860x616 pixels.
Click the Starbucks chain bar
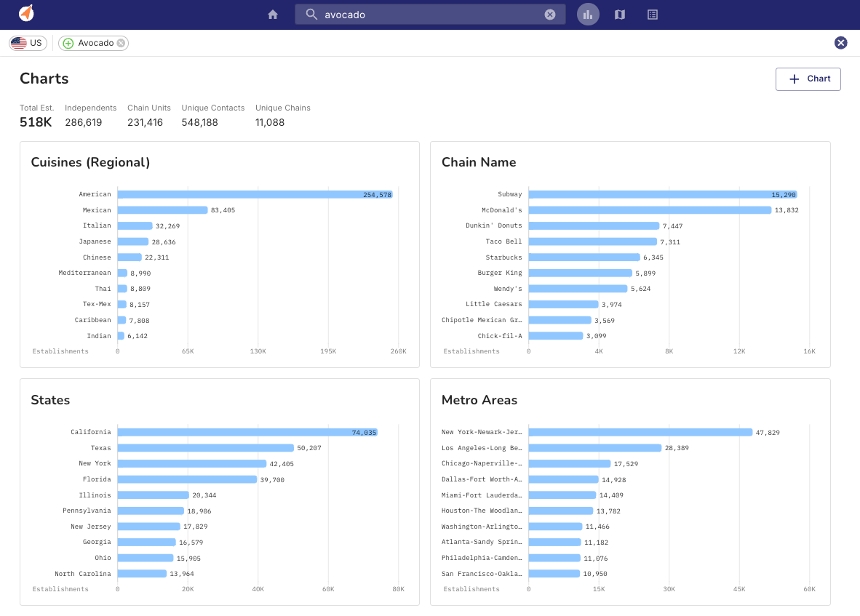tap(584, 257)
